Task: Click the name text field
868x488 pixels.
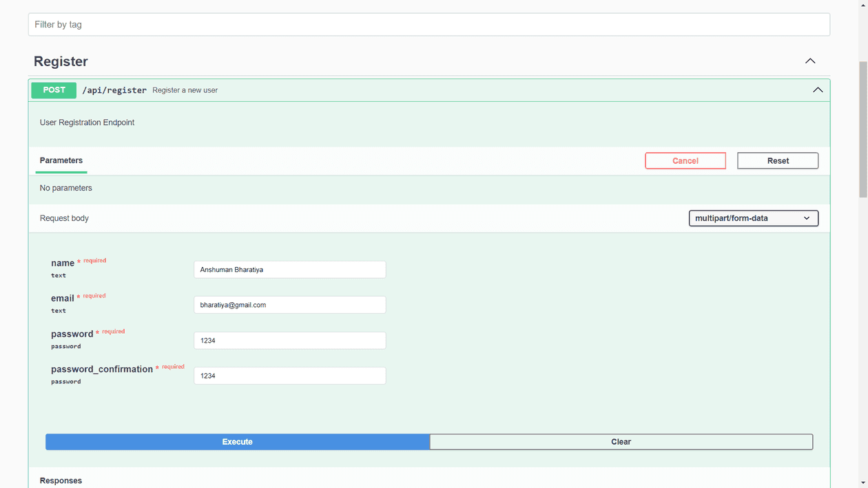Action: [289, 269]
